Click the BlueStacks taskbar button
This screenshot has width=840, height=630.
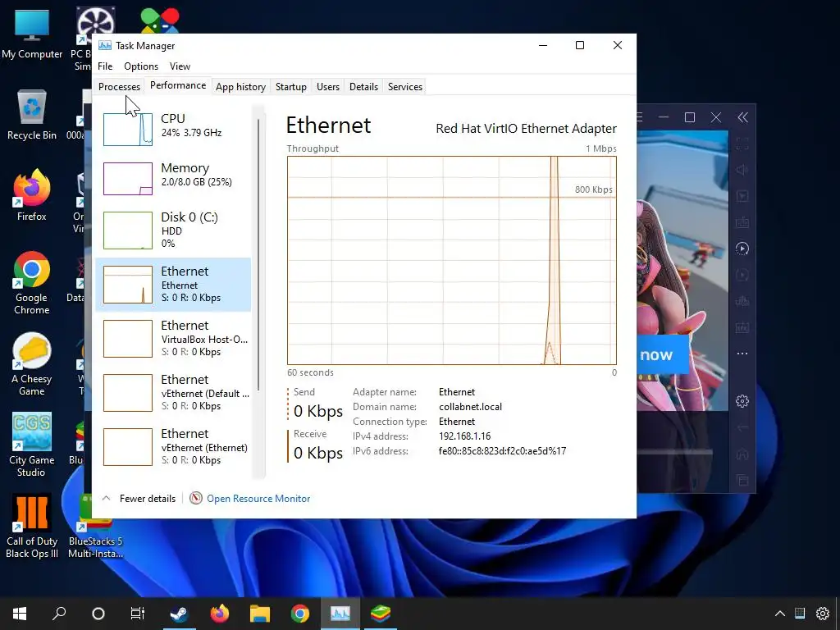[x=381, y=614]
